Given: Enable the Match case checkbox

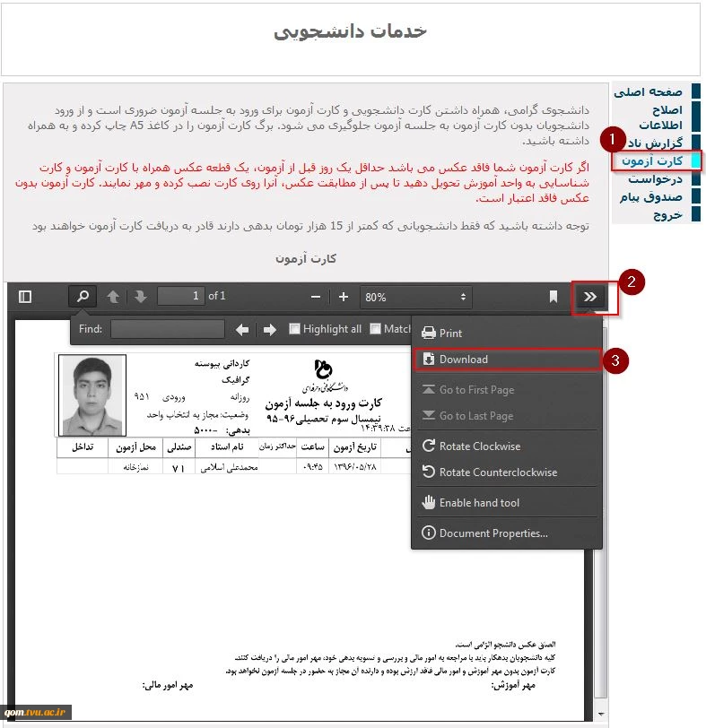Looking at the screenshot, I should (375, 329).
